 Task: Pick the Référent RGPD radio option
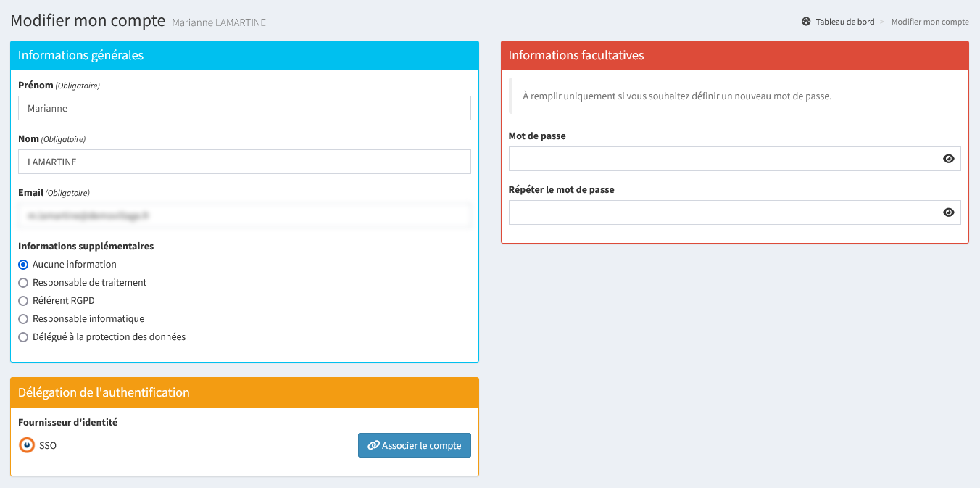[23, 301]
